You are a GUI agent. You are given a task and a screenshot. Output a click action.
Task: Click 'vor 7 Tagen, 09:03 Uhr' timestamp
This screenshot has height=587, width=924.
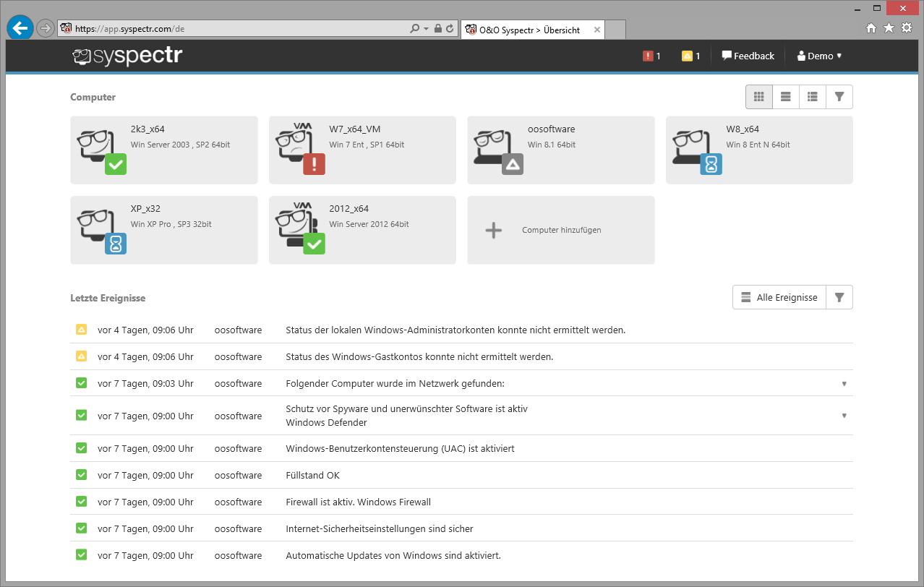145,383
